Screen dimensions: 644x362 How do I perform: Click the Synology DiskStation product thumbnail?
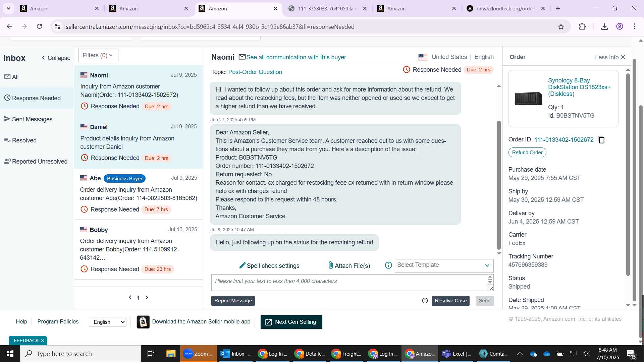point(528,99)
